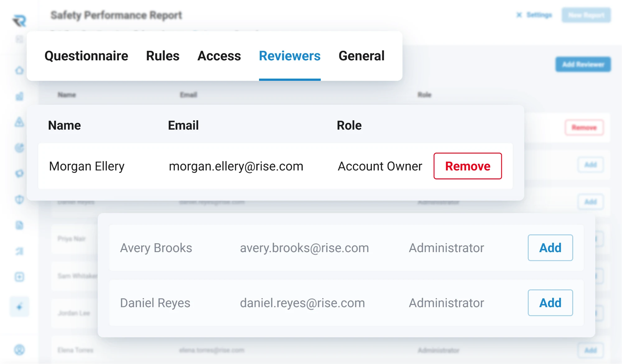
Task: Click Add in the Elena Torres row
Action: click(591, 350)
